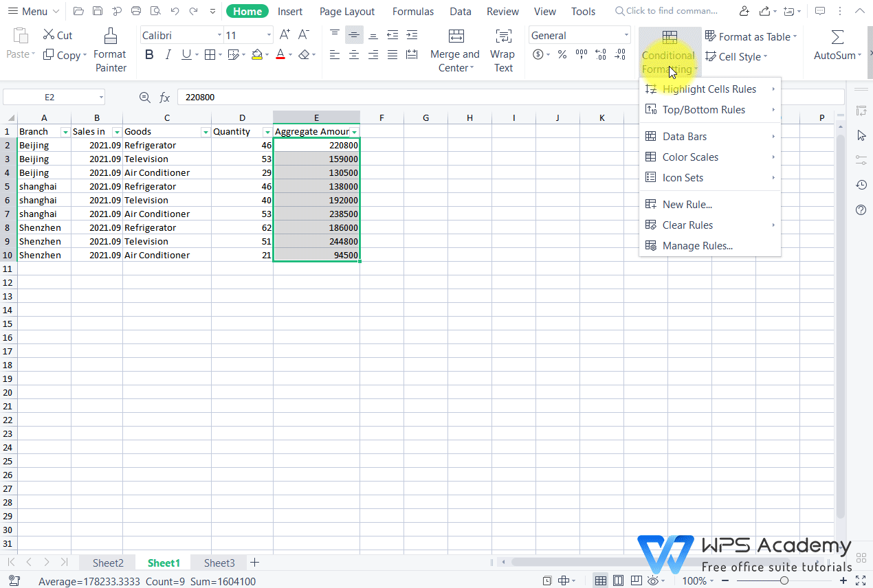Collapse the ribbon with the up chevron

point(859,11)
